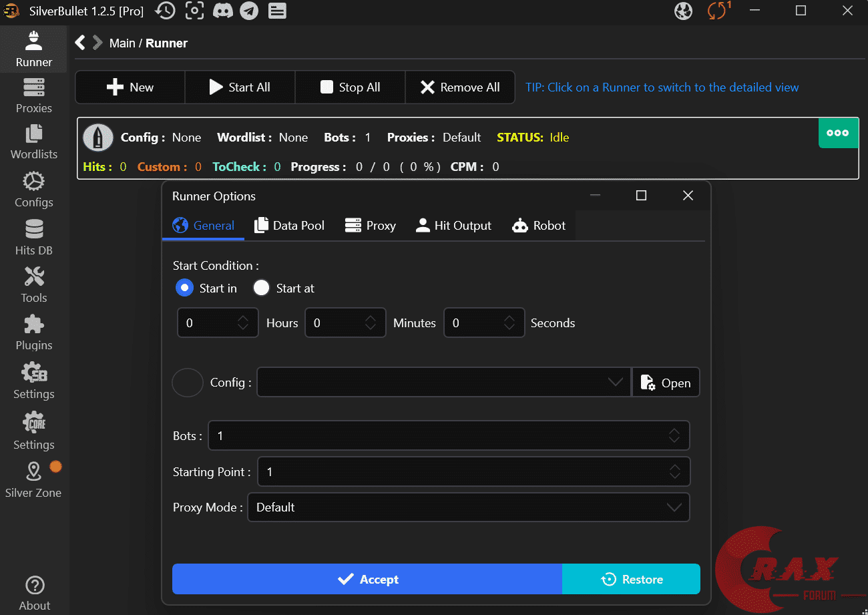868x615 pixels.
Task: Open the Proxies section in sidebar
Action: [x=33, y=96]
